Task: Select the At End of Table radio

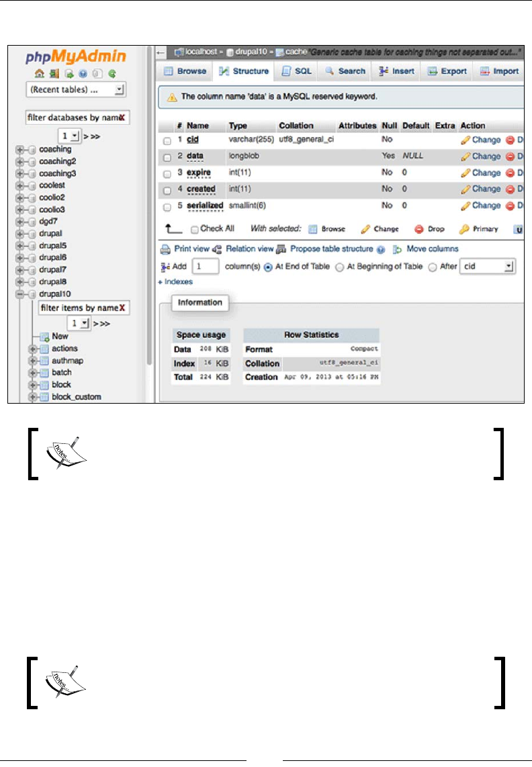Action: [x=268, y=267]
